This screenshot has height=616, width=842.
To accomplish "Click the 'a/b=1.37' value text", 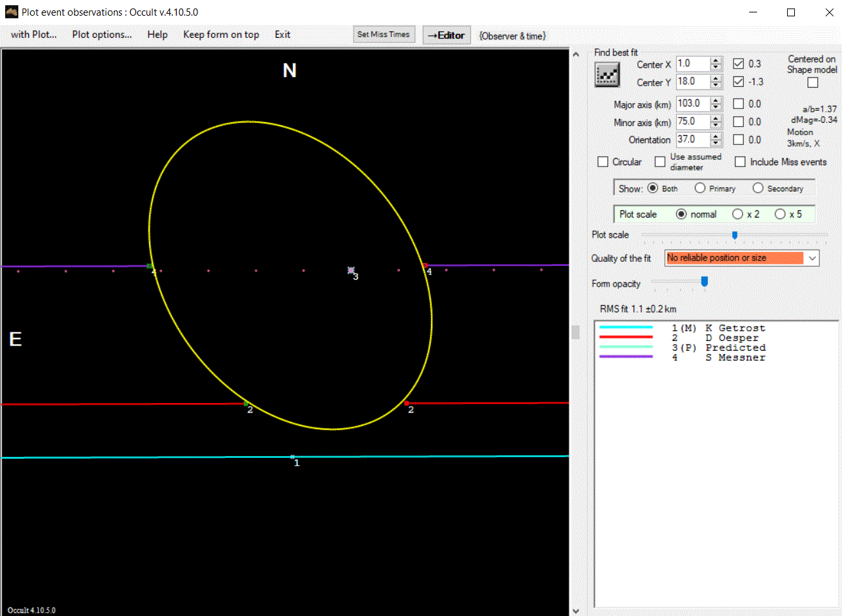I will (x=819, y=110).
